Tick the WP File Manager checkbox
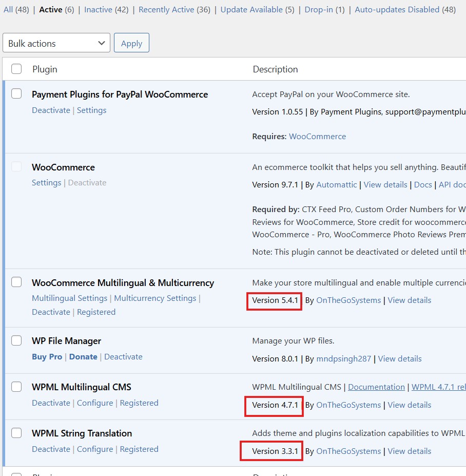466x476 pixels. click(16, 340)
